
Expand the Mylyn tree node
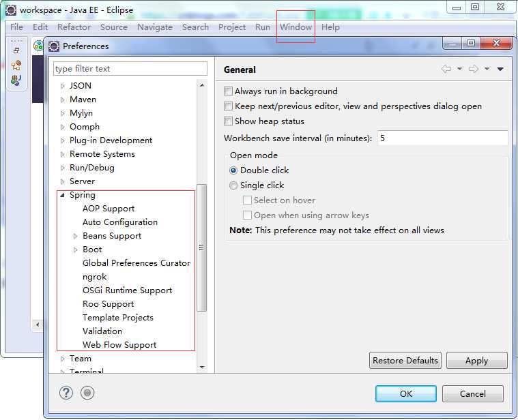click(x=62, y=113)
